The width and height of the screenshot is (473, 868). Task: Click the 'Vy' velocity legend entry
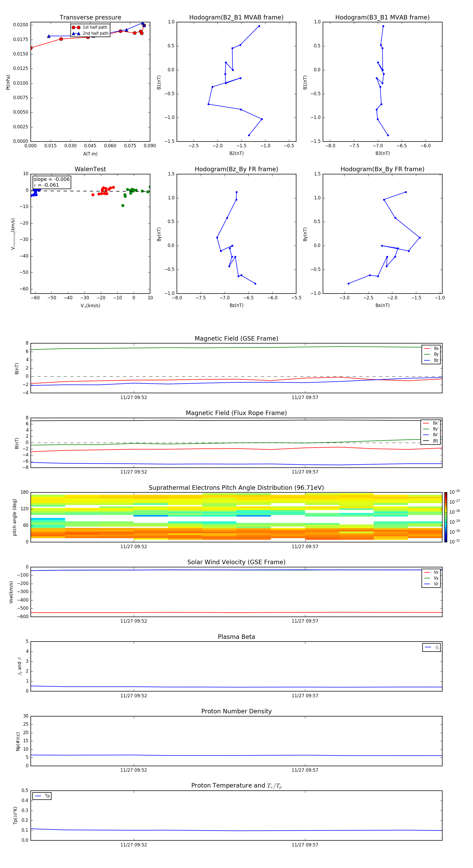431,578
